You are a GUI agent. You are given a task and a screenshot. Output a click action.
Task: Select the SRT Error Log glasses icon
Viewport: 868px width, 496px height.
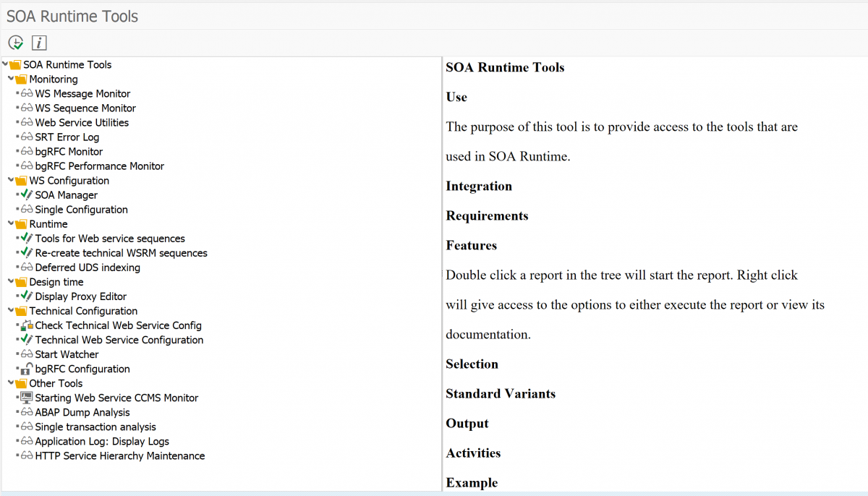point(27,137)
